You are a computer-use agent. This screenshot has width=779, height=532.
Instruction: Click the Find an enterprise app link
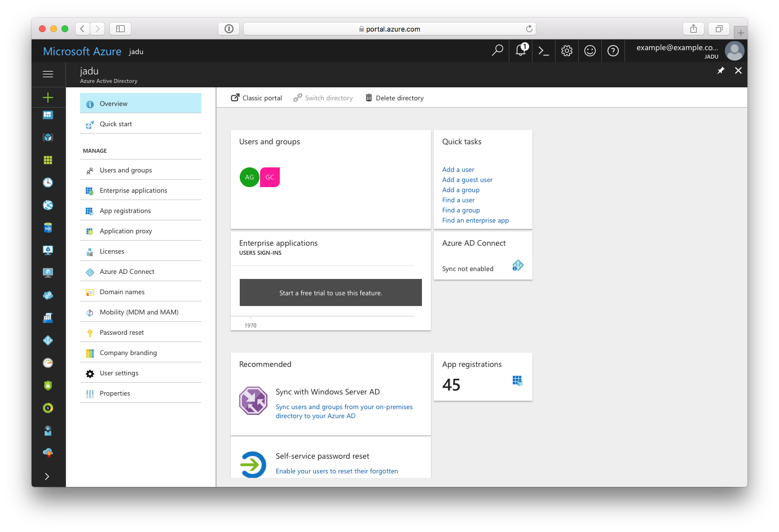point(476,220)
